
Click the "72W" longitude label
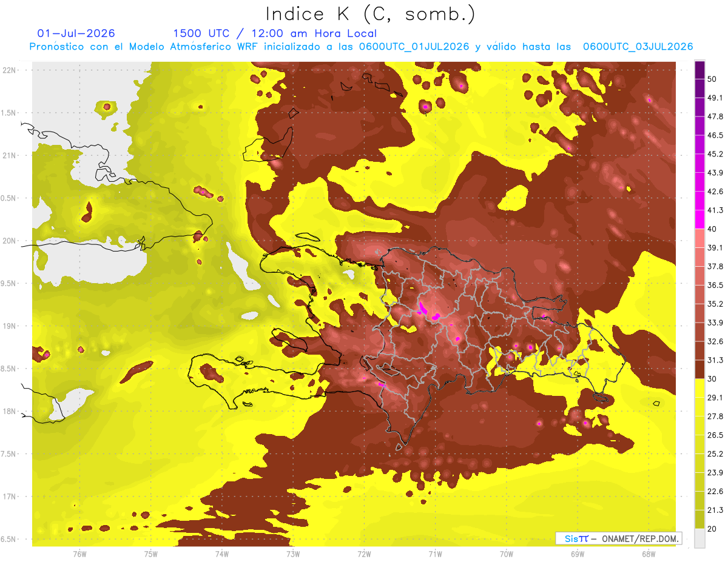coord(364,554)
